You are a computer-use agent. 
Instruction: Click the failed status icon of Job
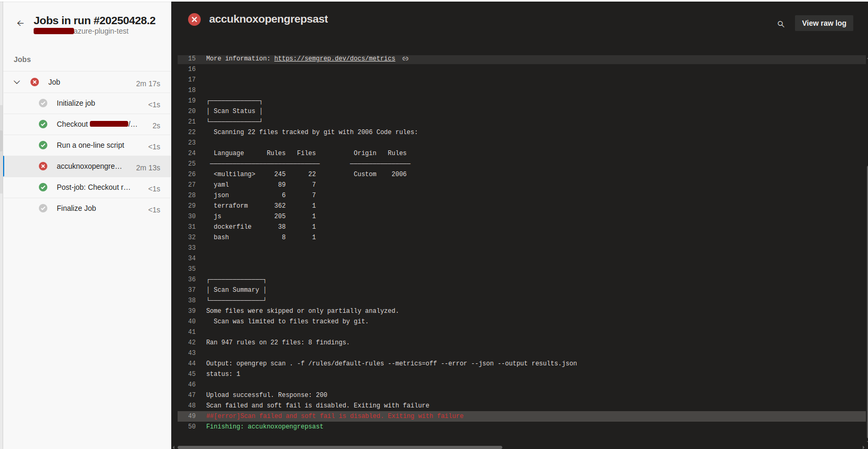tap(35, 82)
